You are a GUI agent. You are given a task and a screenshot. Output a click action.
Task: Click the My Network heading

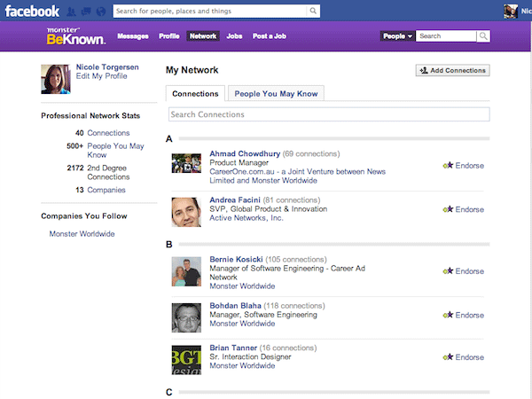click(x=192, y=70)
